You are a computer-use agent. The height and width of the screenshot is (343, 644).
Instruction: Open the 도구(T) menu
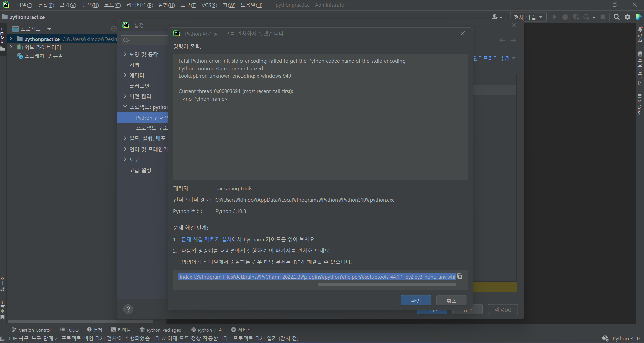[188, 5]
